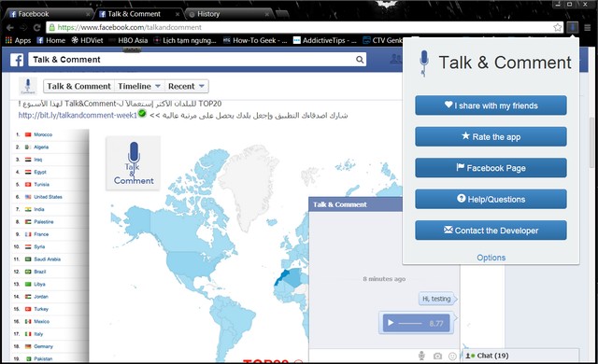Open the Options link in popup

point(491,258)
